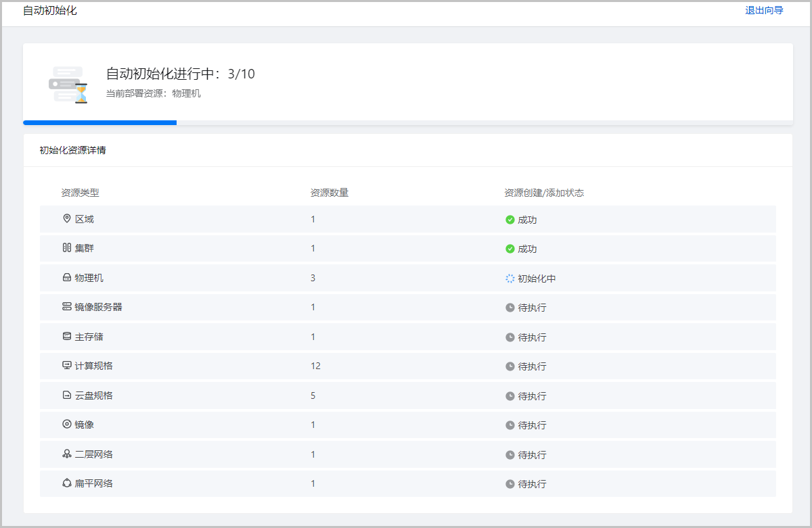812x528 pixels.
Task: Click the 主存储 database icon
Action: tap(66, 337)
